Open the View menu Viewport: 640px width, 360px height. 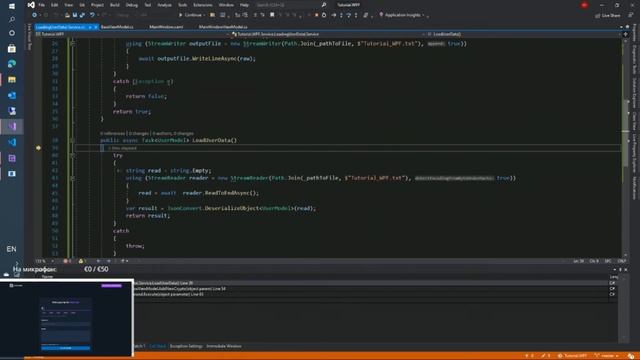[69, 5]
